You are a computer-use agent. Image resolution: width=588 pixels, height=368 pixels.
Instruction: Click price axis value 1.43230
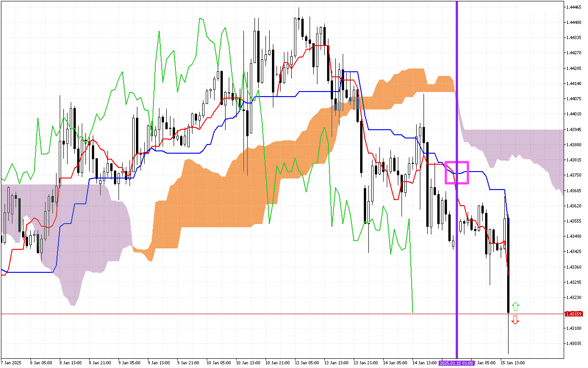pos(573,298)
